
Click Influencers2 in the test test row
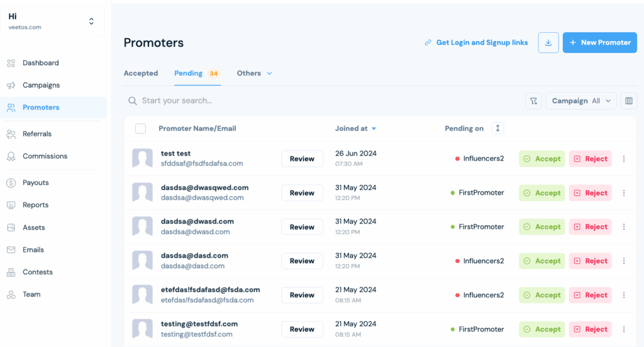point(484,159)
